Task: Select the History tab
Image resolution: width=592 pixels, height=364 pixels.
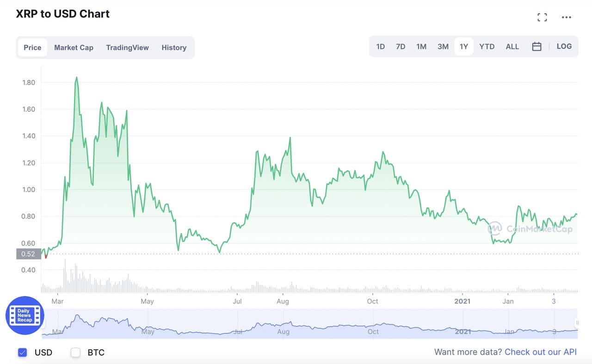Action: (174, 48)
